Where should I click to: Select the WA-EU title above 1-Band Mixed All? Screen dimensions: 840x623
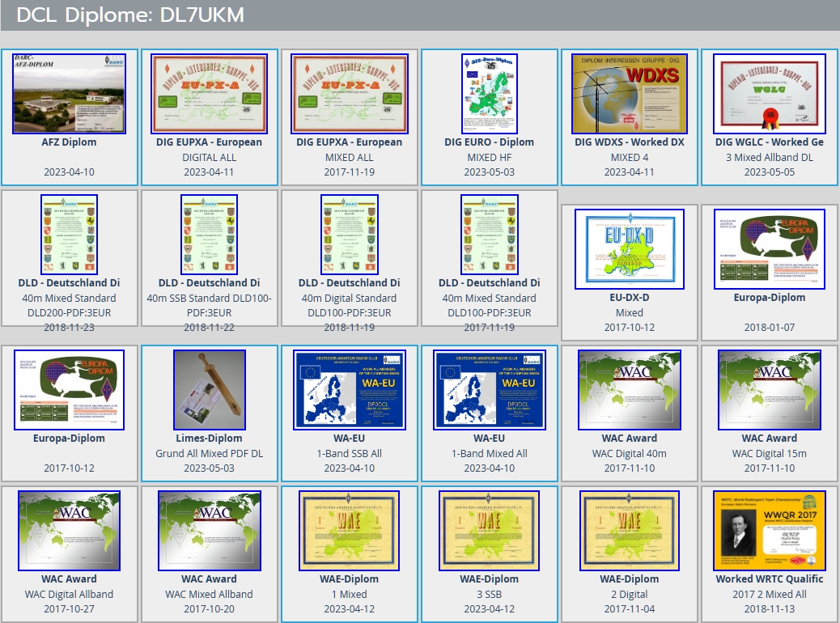pyautogui.click(x=489, y=439)
